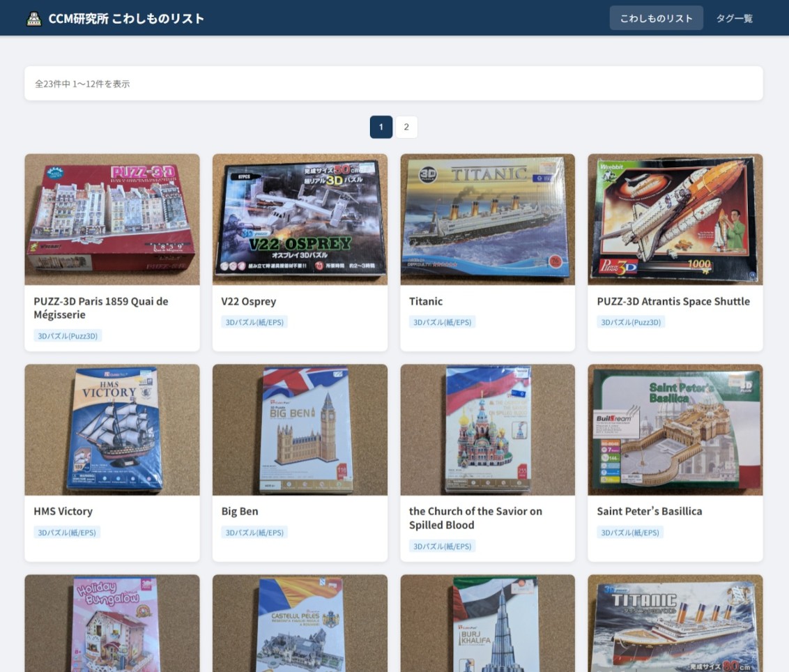This screenshot has height=672, width=789.
Task: Open the CCM研究所 こわしものリスト site title
Action: tap(126, 19)
